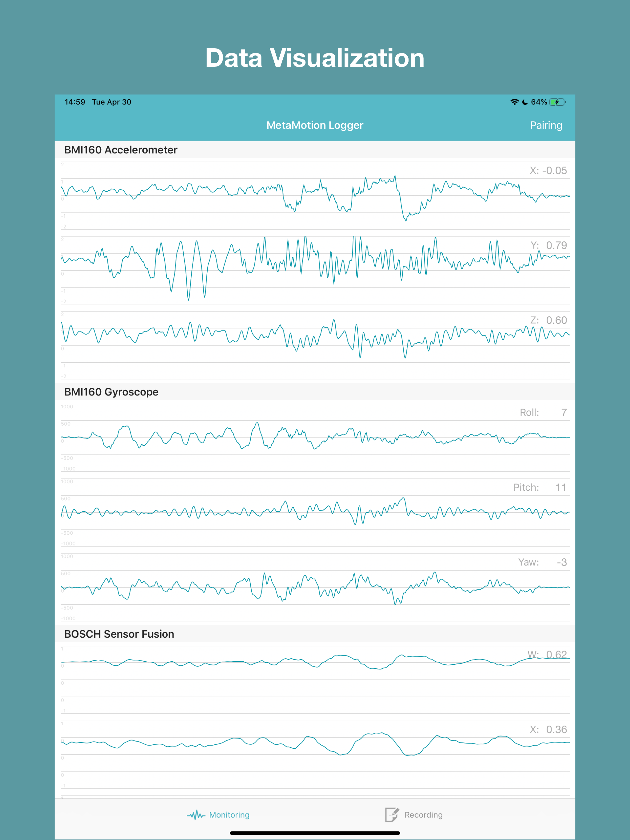Tap the gyroscope Roll: 7 reading
This screenshot has width=630, height=840.
[x=543, y=412]
